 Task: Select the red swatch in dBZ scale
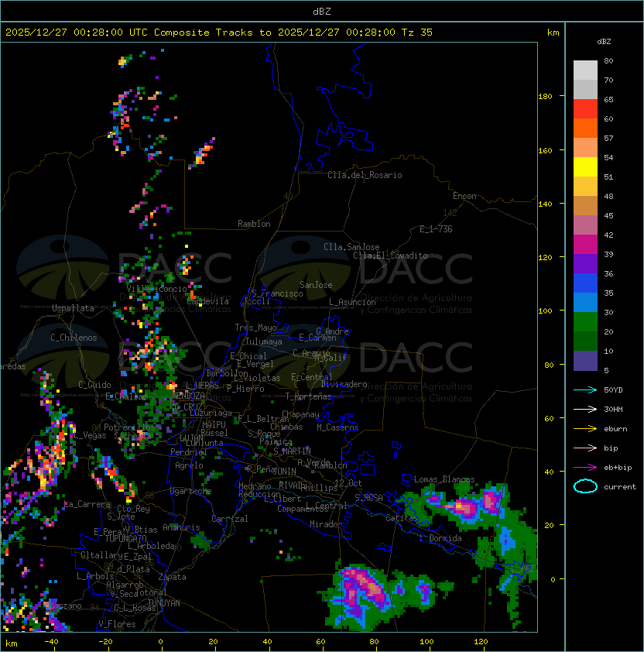tap(585, 109)
